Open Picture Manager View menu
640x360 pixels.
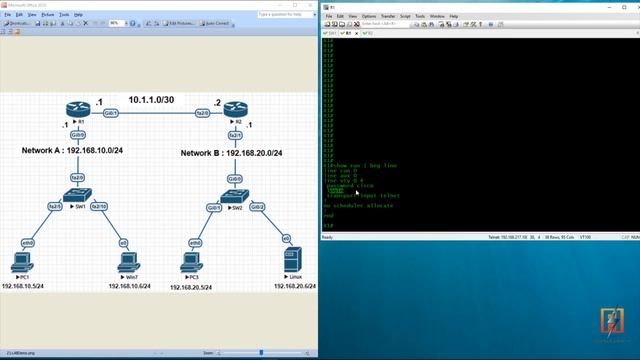coord(32,15)
